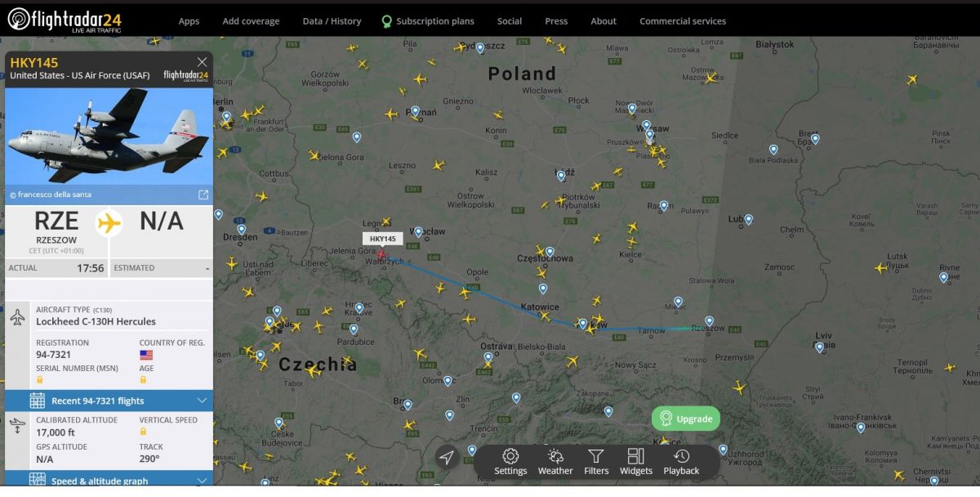Open the Filters funnel tool

(x=596, y=462)
